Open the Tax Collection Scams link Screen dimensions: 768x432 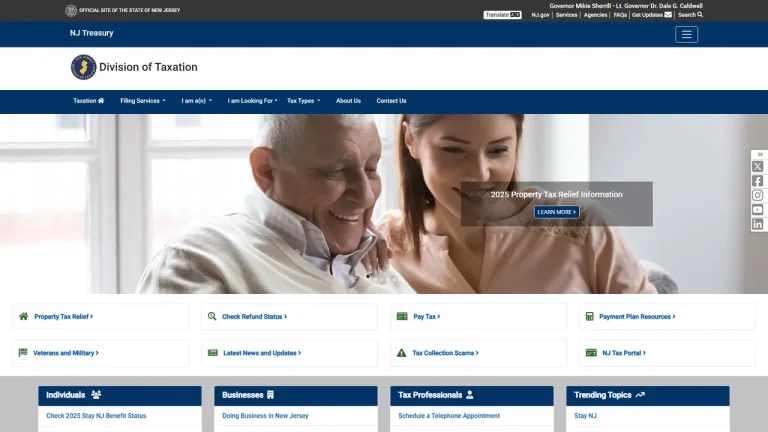(445, 353)
